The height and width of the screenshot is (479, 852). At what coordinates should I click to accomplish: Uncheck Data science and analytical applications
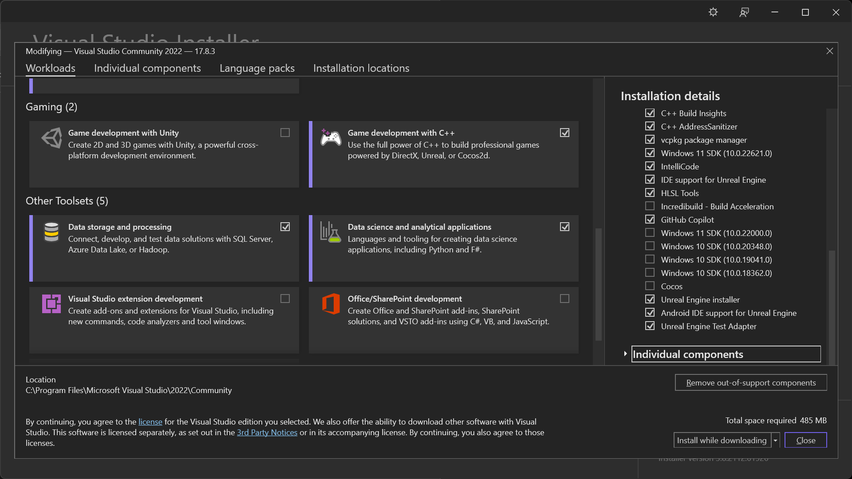tap(565, 226)
